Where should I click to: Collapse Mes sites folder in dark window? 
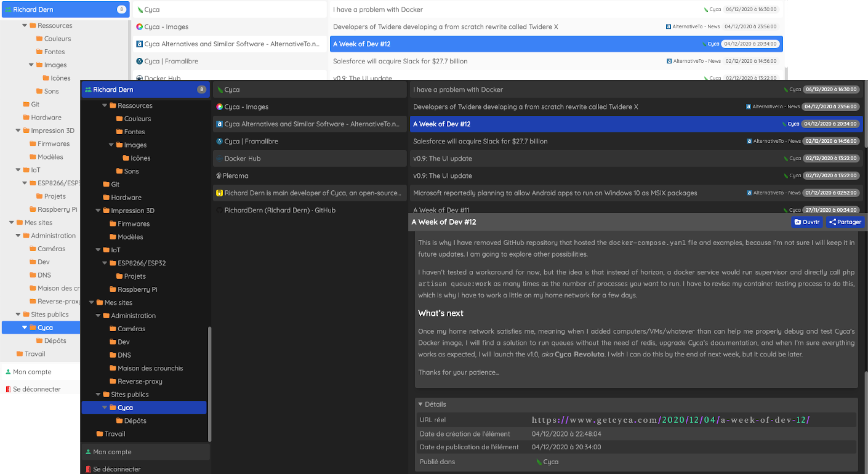(92, 303)
